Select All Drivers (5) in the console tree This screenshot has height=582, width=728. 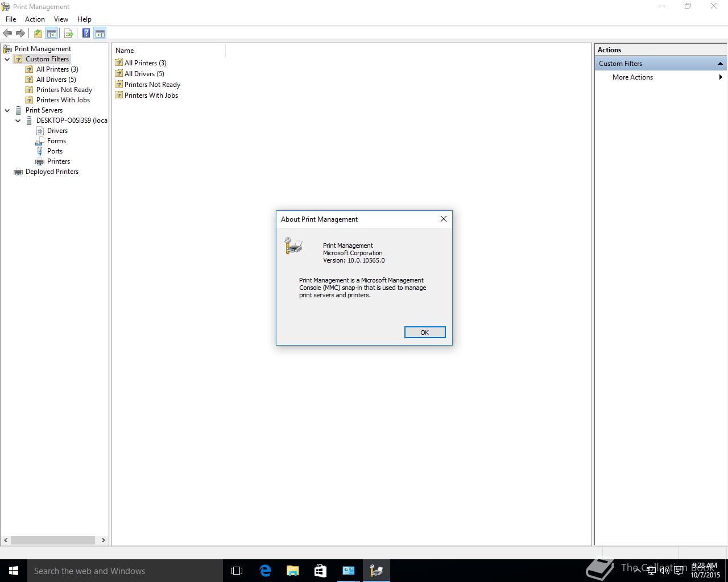click(56, 80)
